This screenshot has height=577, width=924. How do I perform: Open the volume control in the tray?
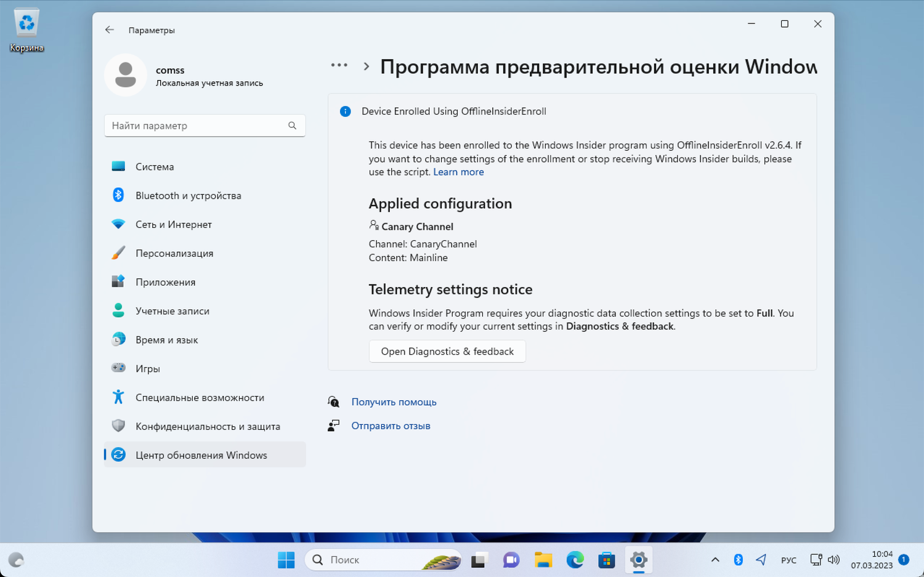click(833, 560)
